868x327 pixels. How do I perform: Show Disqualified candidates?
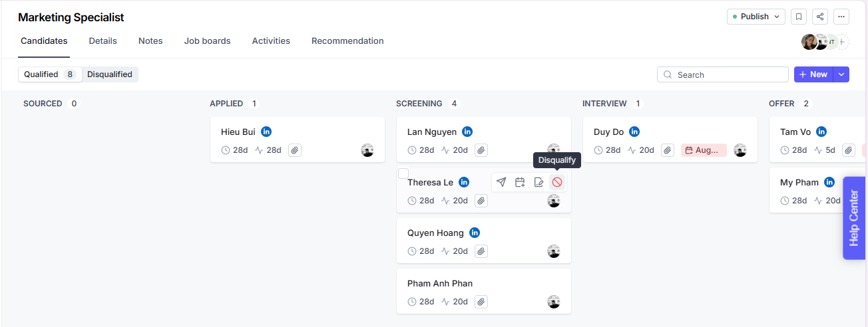tap(110, 74)
